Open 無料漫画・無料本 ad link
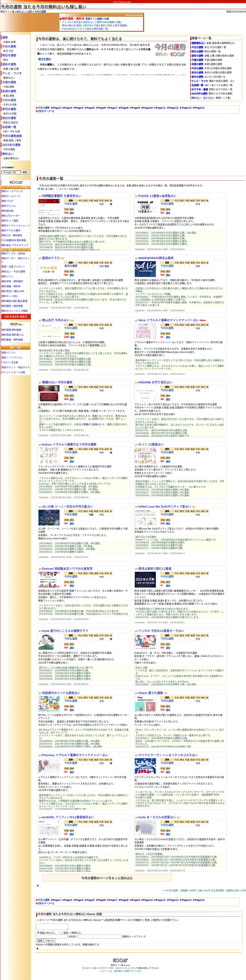 [73, 18]
